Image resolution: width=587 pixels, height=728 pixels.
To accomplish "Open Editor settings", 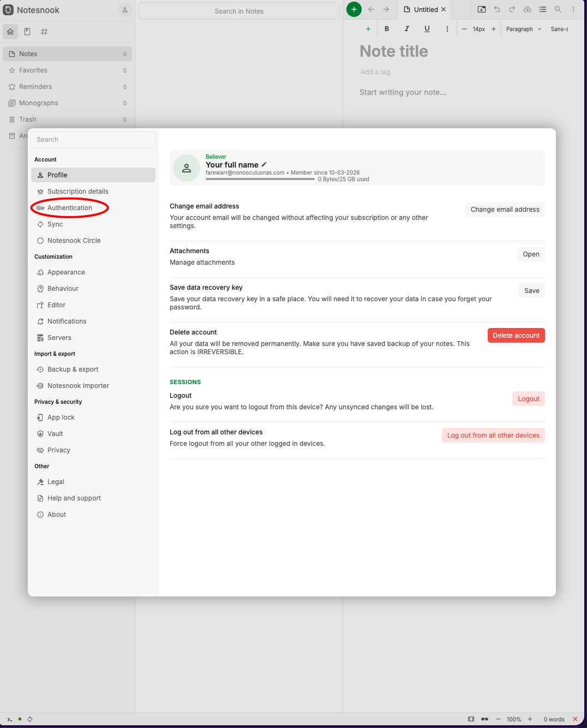I will [93, 305].
